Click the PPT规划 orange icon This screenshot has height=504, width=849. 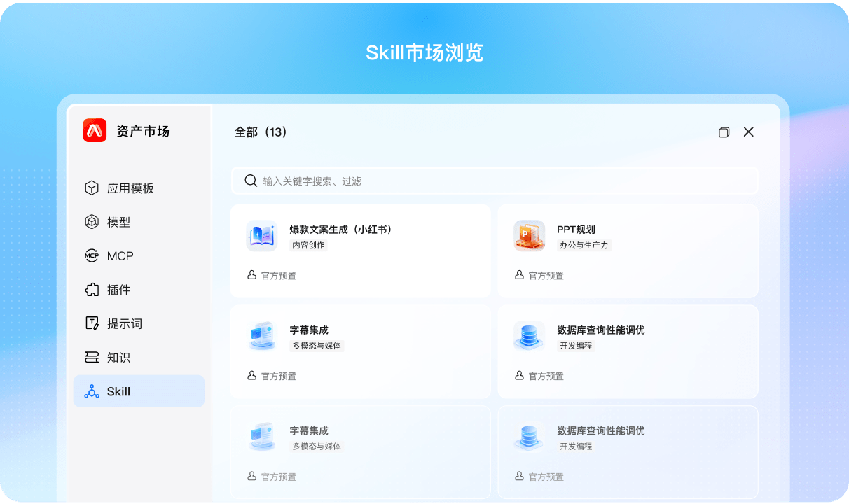529,236
